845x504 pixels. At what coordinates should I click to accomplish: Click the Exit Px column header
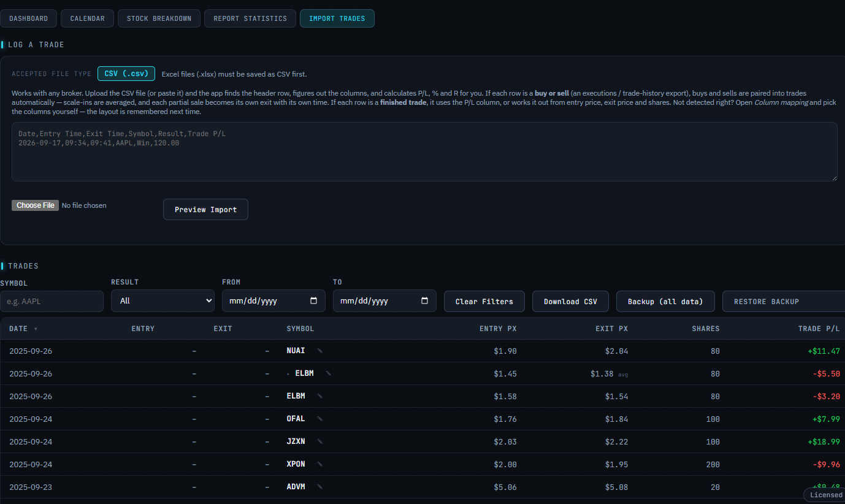[611, 329]
